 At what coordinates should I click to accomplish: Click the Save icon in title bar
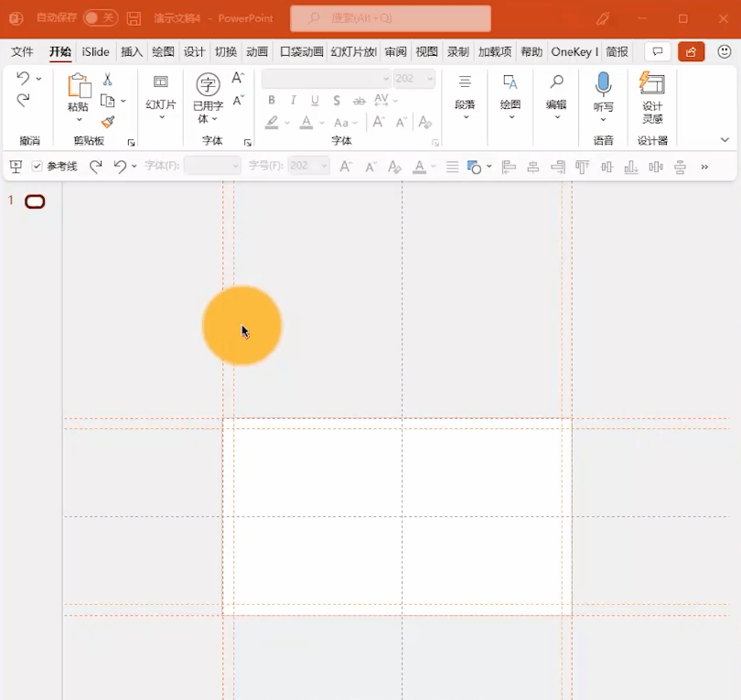coord(134,18)
